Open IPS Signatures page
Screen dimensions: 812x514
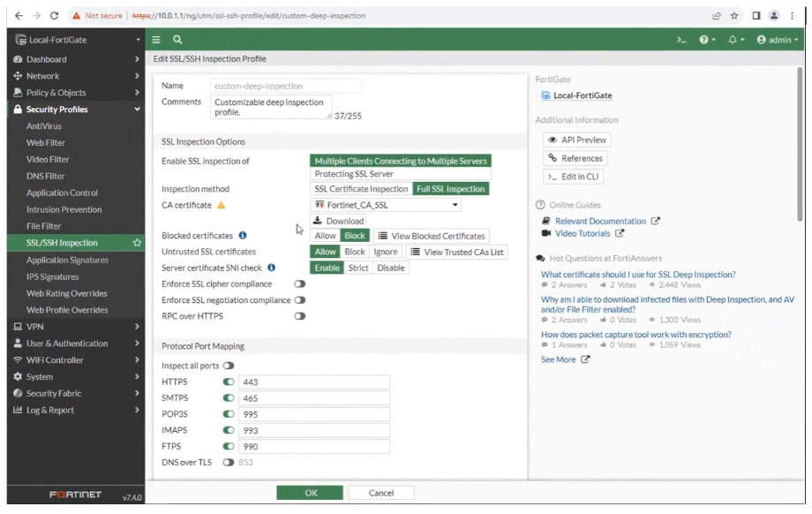click(x=53, y=276)
